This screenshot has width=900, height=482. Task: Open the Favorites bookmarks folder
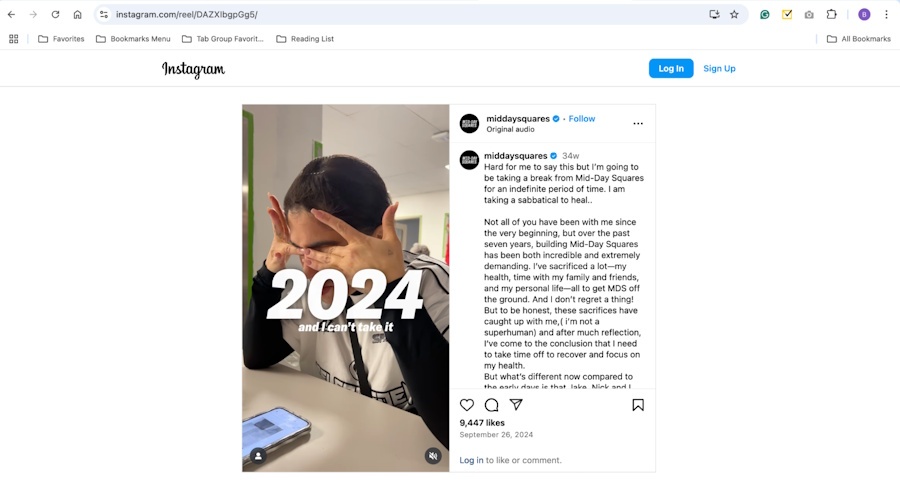[x=61, y=39]
